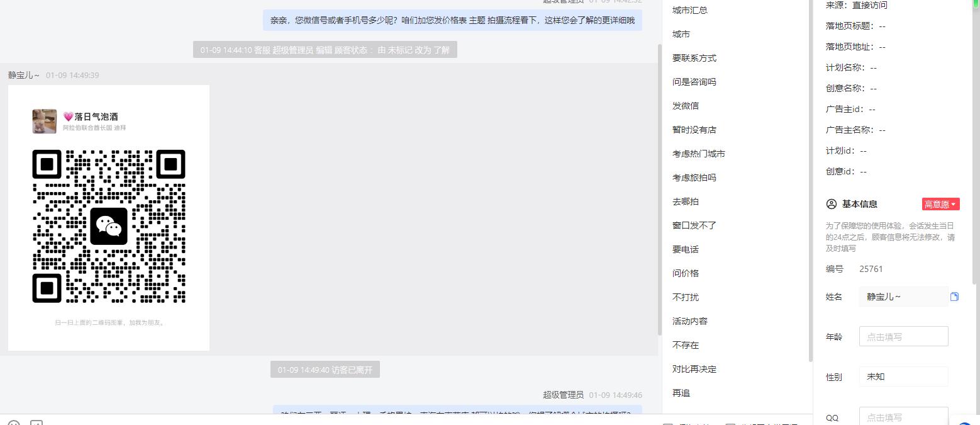
Task: Select quick reply 问是咨询吗
Action: pos(694,82)
